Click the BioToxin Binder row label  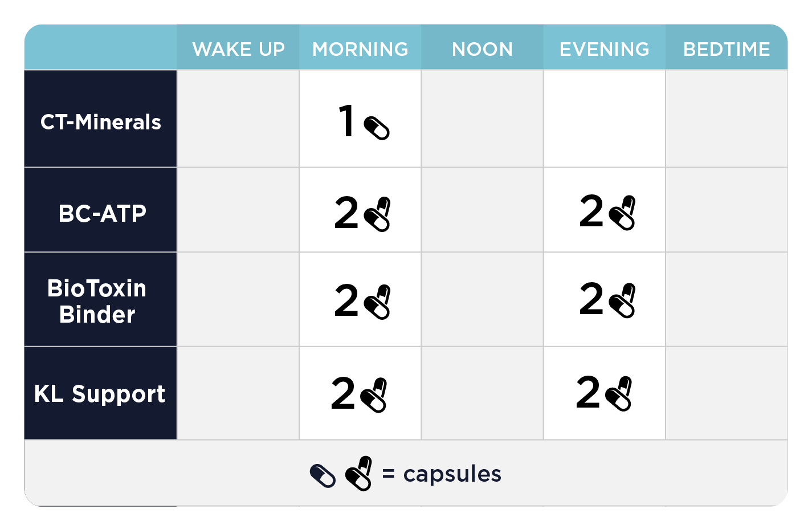coord(97,301)
